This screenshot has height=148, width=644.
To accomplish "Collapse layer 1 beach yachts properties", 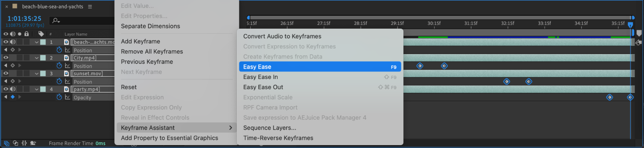I will pos(36,42).
